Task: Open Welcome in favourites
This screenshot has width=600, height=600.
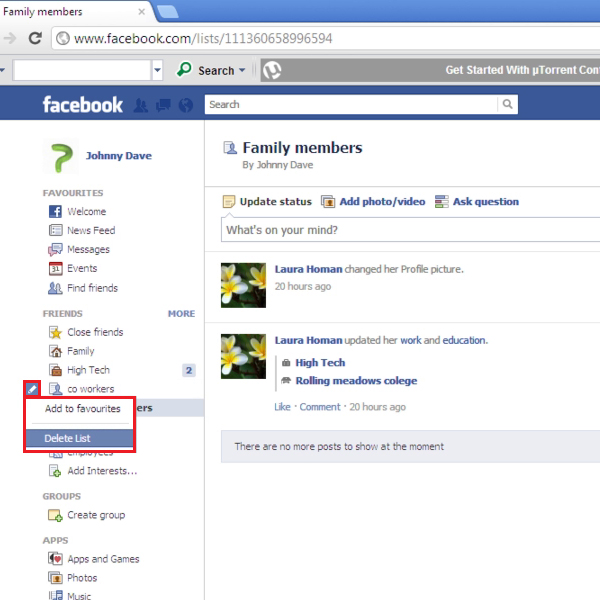Action: [86, 212]
